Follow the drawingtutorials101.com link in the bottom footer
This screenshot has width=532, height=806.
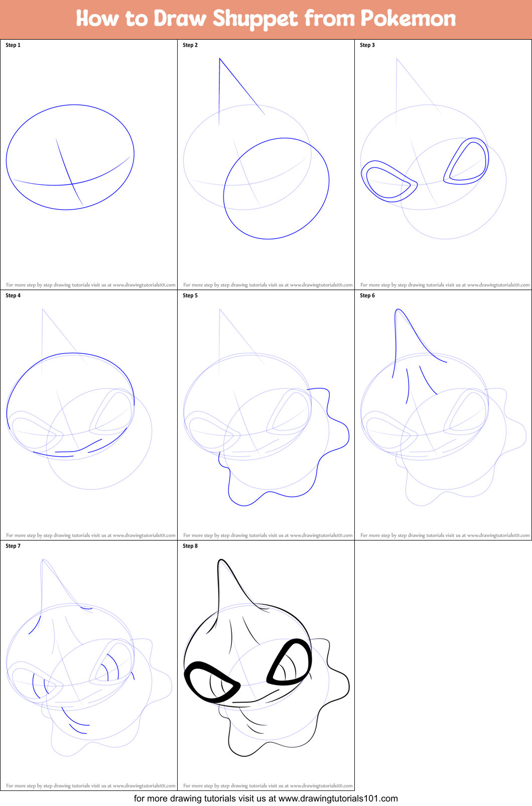338,798
